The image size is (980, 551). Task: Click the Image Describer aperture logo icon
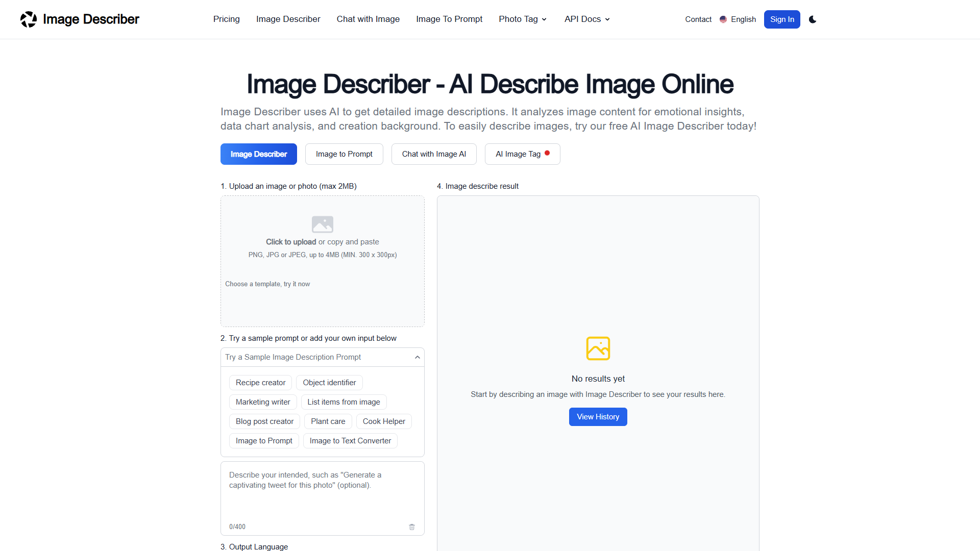(29, 19)
